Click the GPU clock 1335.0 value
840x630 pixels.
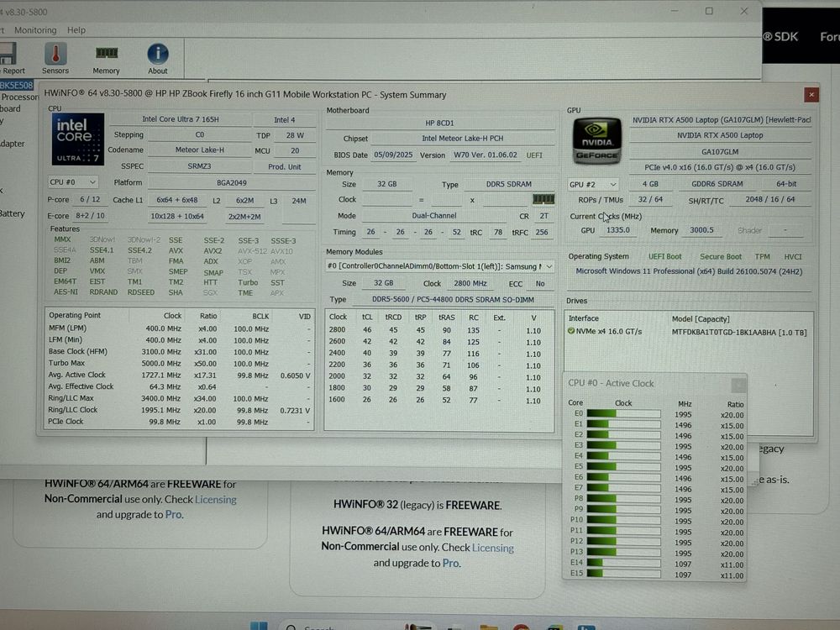[x=617, y=230]
